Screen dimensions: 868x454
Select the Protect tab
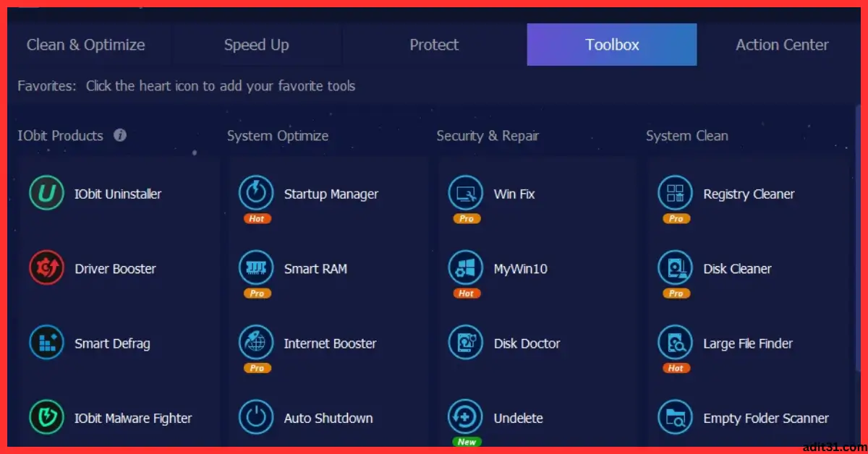(434, 45)
